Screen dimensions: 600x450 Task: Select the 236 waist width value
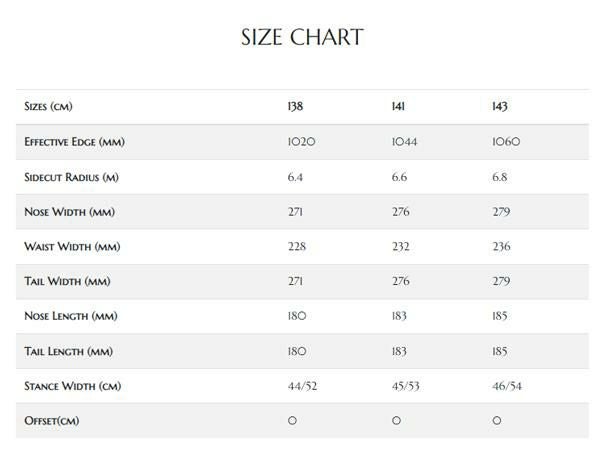click(x=502, y=246)
